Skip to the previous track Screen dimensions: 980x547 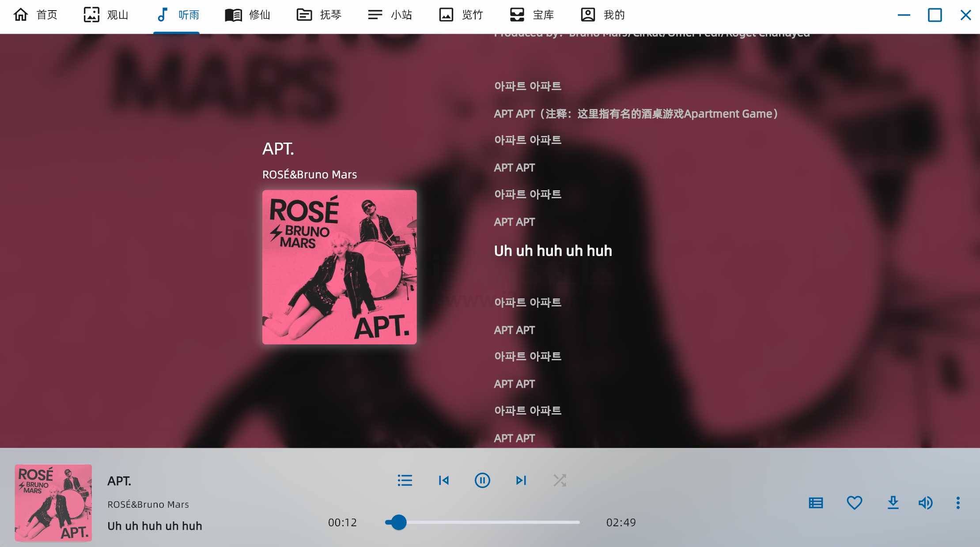444,480
